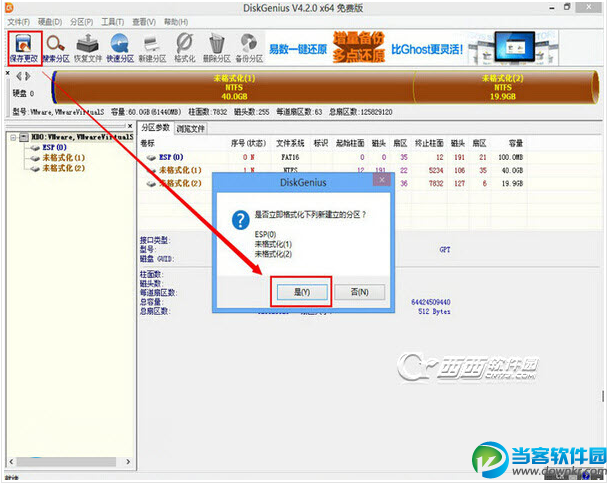Open the 备份分区 backup partition tool
Image resolution: width=608 pixels, height=485 pixels.
click(x=249, y=48)
